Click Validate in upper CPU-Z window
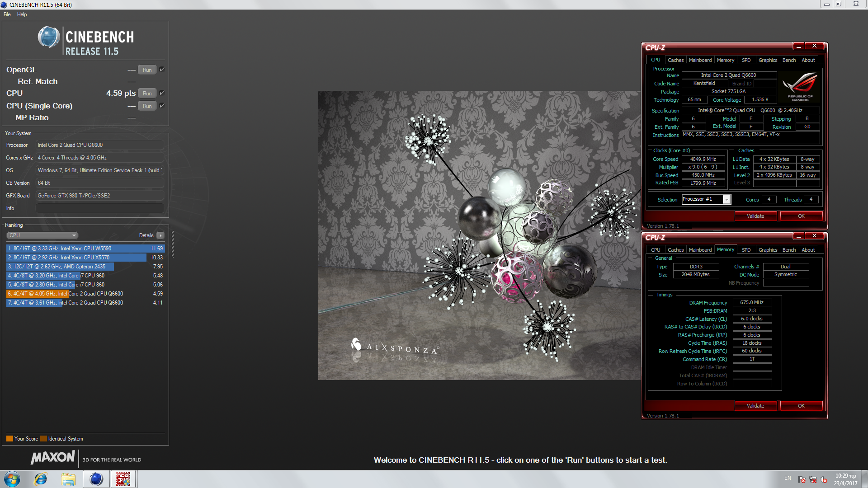The width and height of the screenshot is (868, 488). tap(755, 216)
